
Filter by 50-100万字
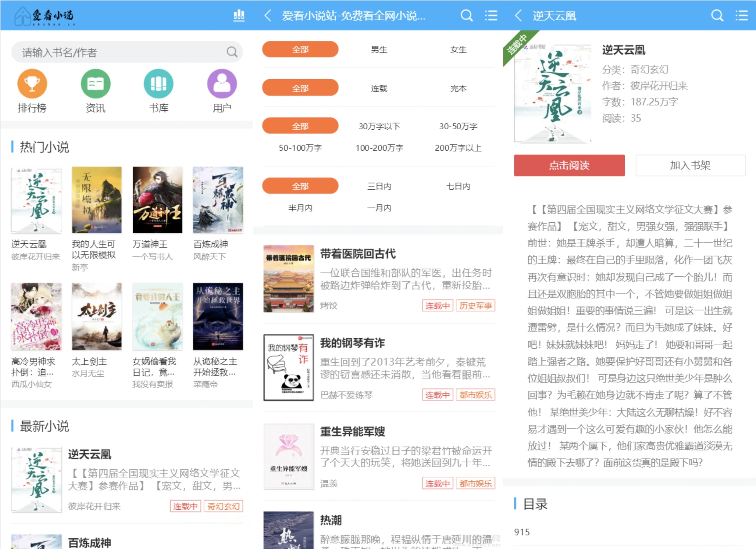(x=300, y=148)
